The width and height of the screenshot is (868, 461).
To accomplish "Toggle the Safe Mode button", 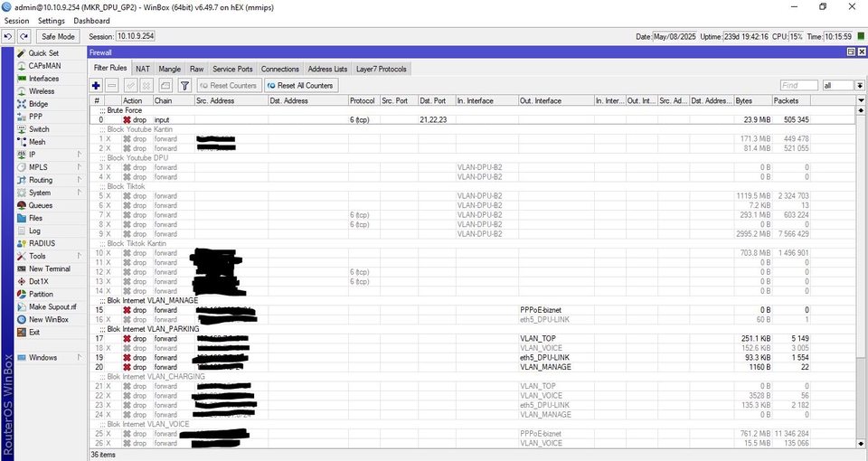I will pos(58,36).
